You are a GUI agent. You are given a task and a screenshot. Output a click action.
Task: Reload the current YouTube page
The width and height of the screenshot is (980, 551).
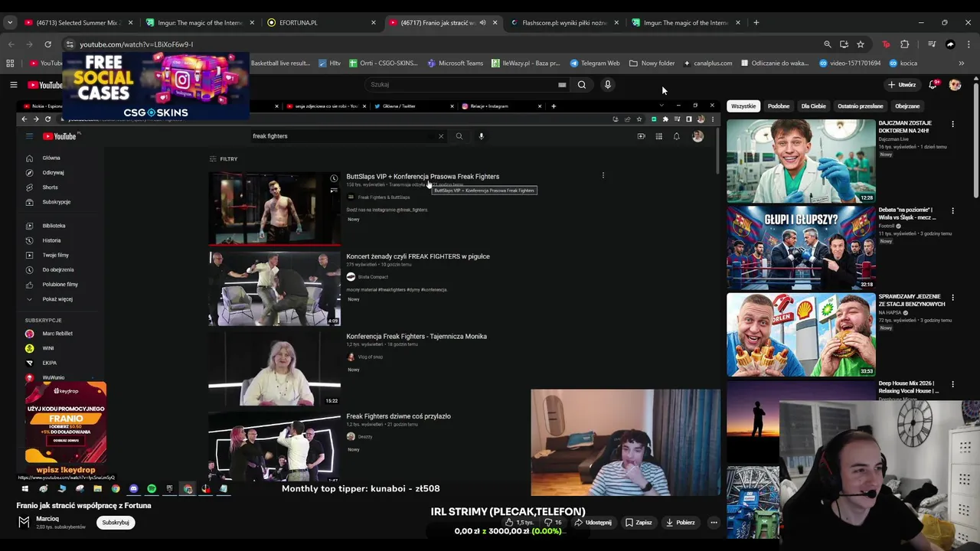coord(47,44)
